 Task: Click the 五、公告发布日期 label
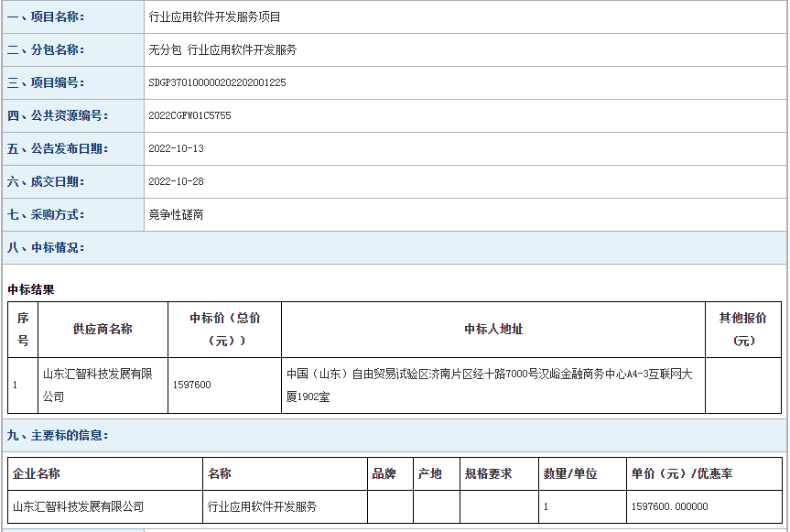click(x=58, y=148)
